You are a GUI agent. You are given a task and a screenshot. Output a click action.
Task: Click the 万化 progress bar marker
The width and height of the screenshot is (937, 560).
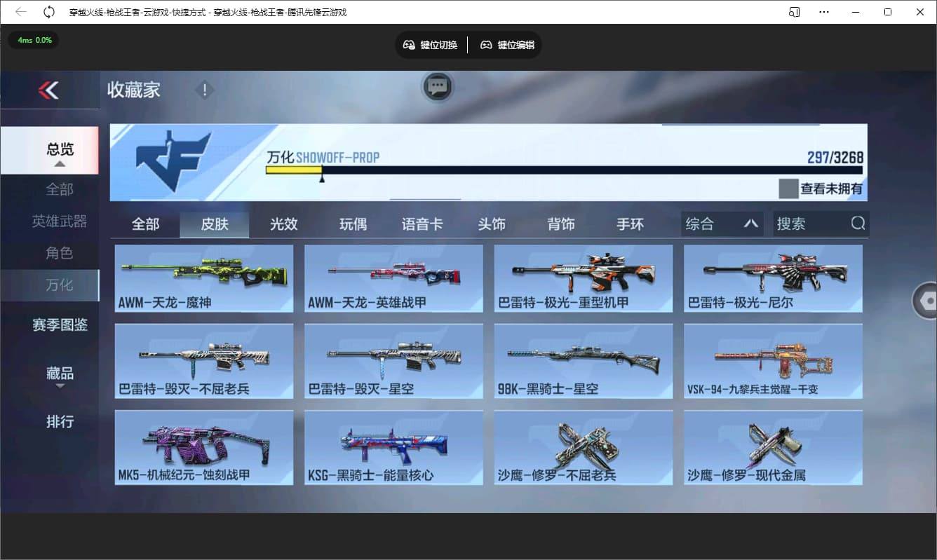click(323, 179)
